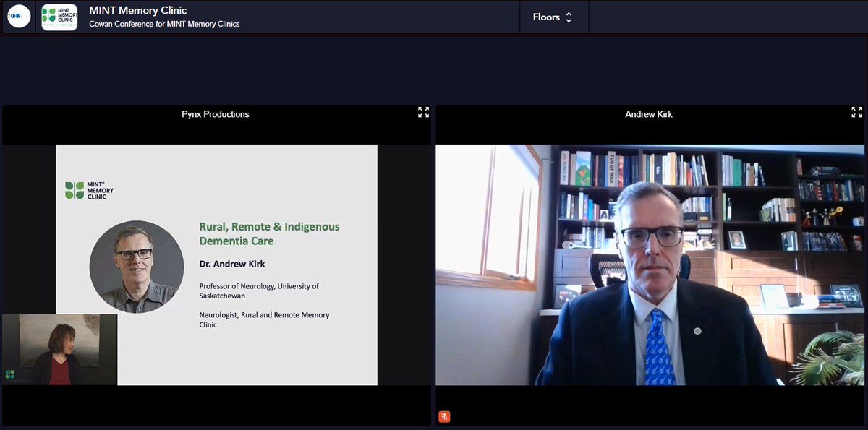The height and width of the screenshot is (430, 868).
Task: Expand the Pynx Productions video to fullscreen
Action: [423, 112]
